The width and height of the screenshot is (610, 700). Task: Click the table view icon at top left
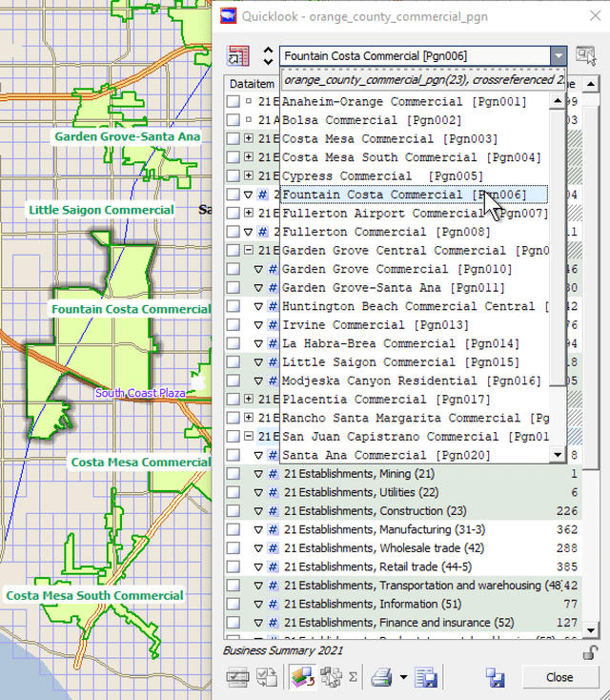tap(237, 56)
